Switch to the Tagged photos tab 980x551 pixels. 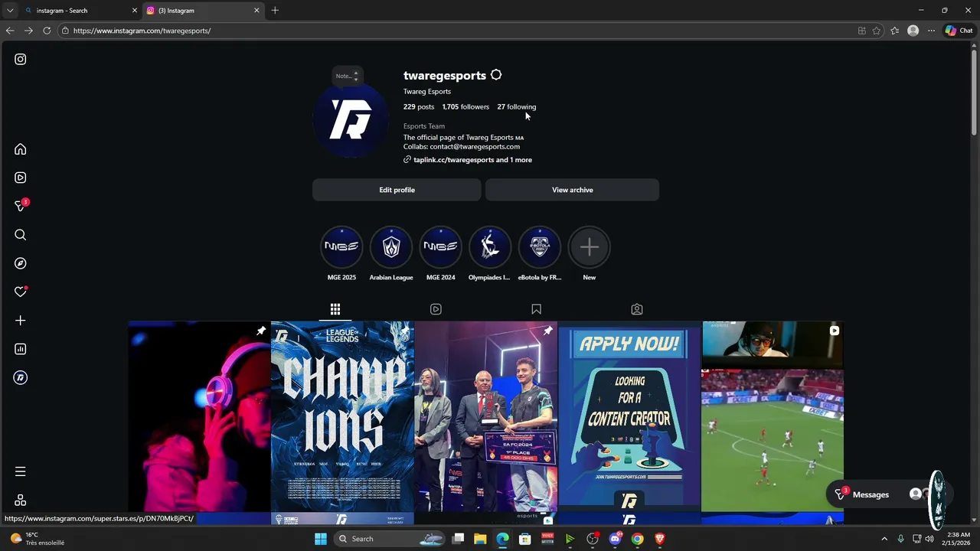point(637,309)
